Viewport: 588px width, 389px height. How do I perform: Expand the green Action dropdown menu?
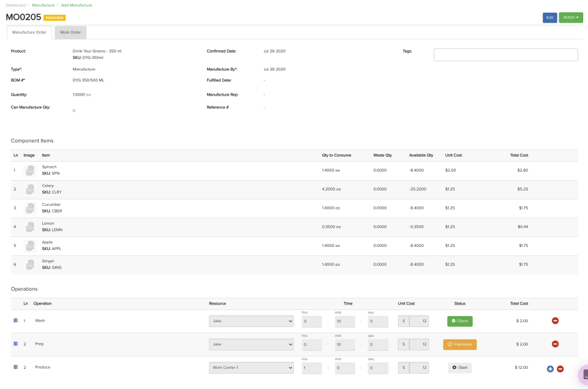[x=571, y=17]
